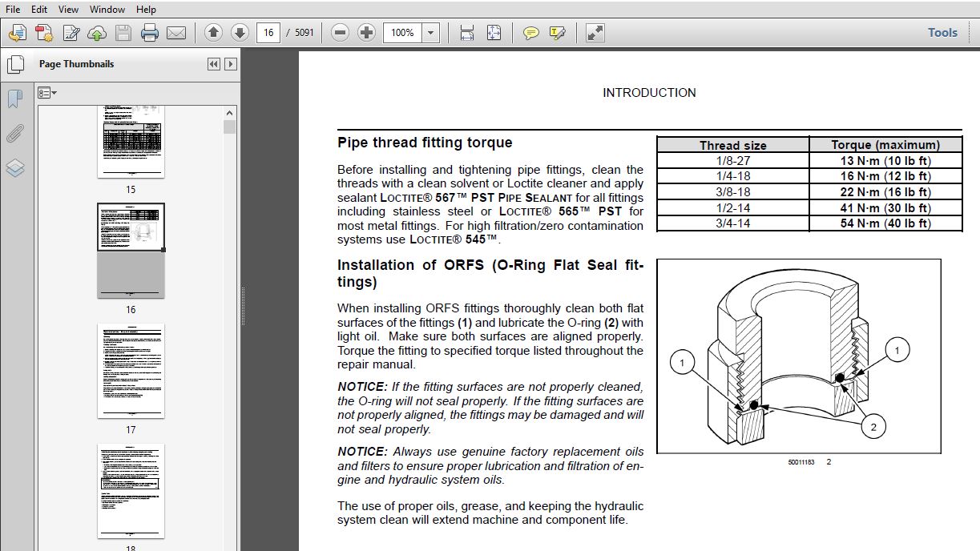The height and width of the screenshot is (551, 980).
Task: Open the Layers sidebar panel
Action: tap(14, 168)
